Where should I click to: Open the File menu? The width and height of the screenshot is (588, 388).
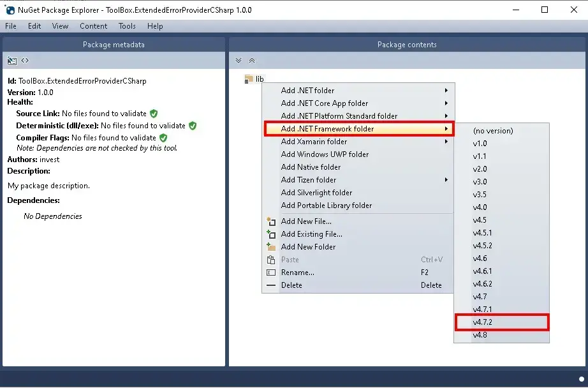[x=10, y=26]
